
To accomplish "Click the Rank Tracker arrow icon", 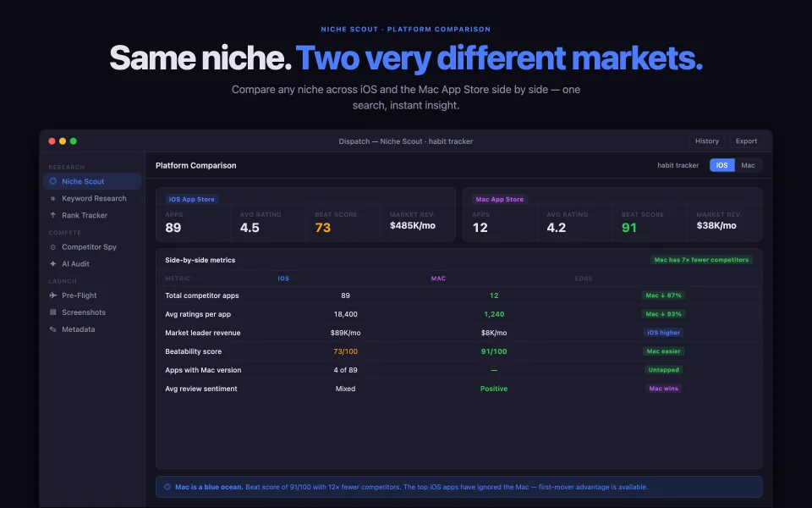I will [52, 215].
